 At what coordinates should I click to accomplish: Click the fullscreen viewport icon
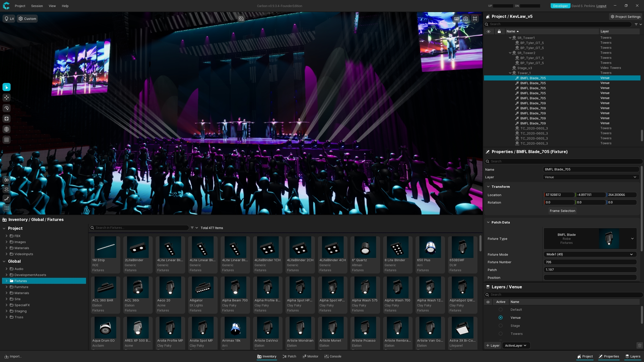[475, 19]
